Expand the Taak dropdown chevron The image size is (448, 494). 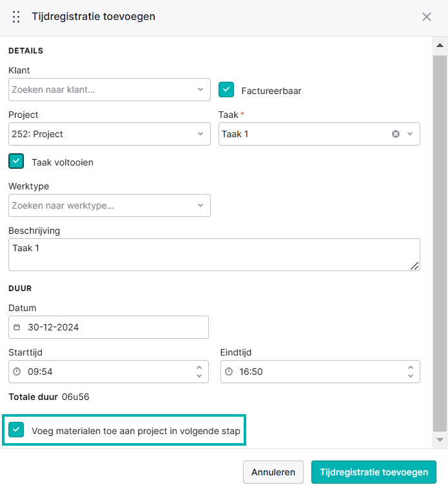click(410, 134)
